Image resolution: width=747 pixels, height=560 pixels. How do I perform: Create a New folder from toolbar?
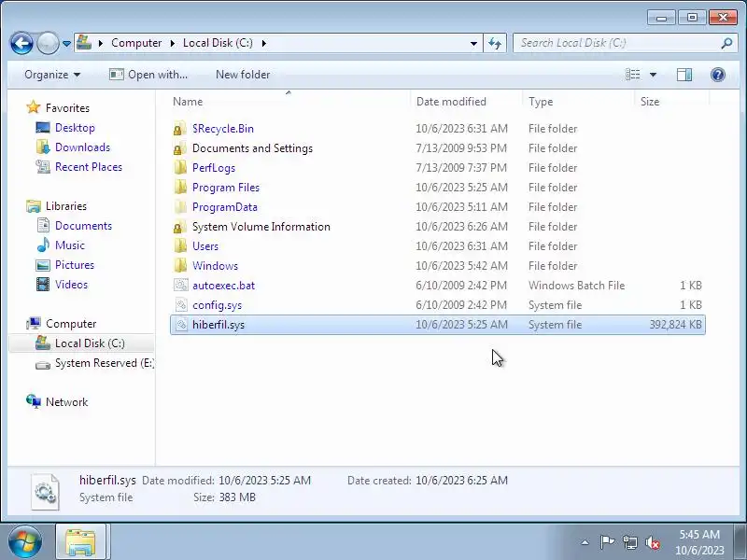(243, 75)
